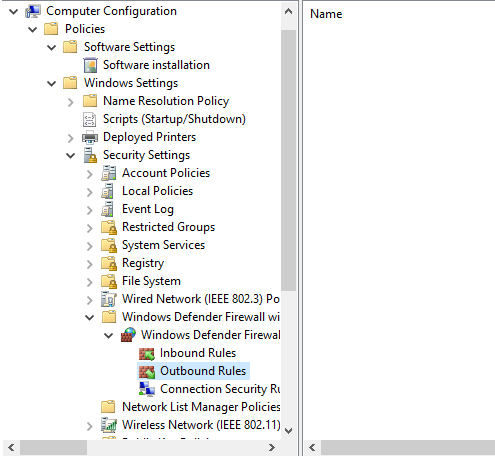This screenshot has height=456, width=495.
Task: Expand the Local Policies node
Action: point(89,192)
